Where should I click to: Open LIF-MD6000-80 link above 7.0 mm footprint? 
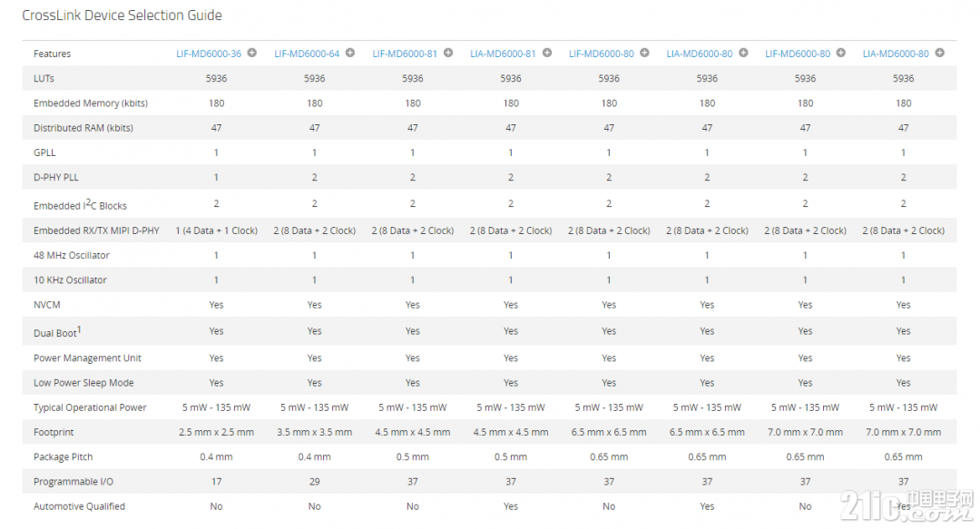798,54
